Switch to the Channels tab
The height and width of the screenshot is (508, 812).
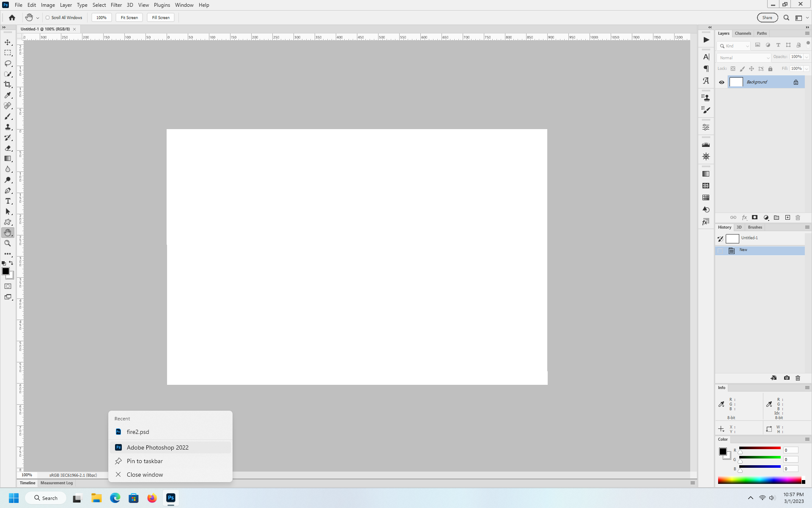743,33
